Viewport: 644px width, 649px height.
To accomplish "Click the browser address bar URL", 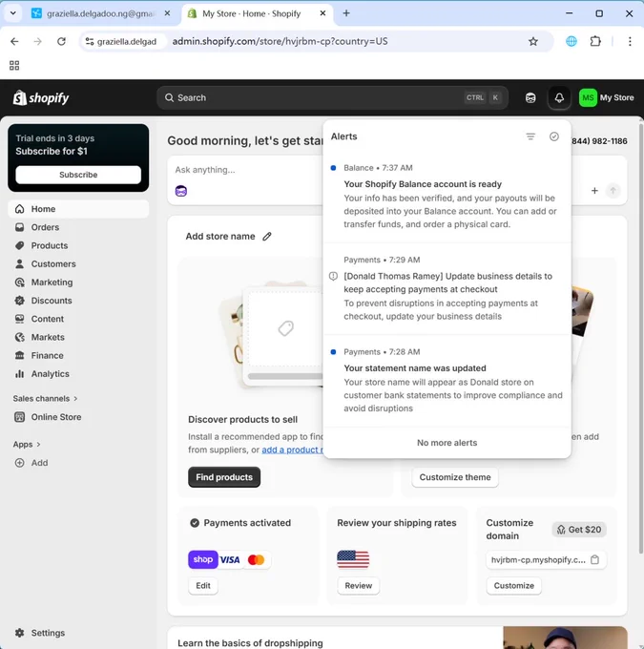I will pyautogui.click(x=280, y=41).
